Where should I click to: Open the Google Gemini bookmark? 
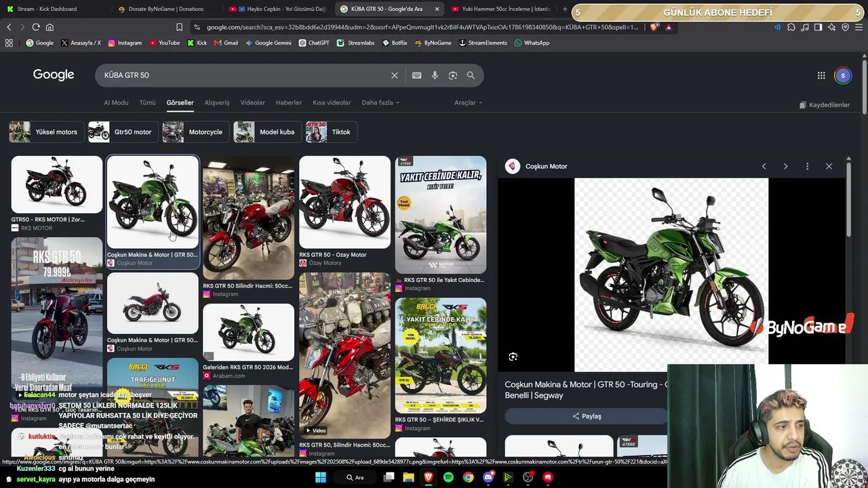pos(268,43)
